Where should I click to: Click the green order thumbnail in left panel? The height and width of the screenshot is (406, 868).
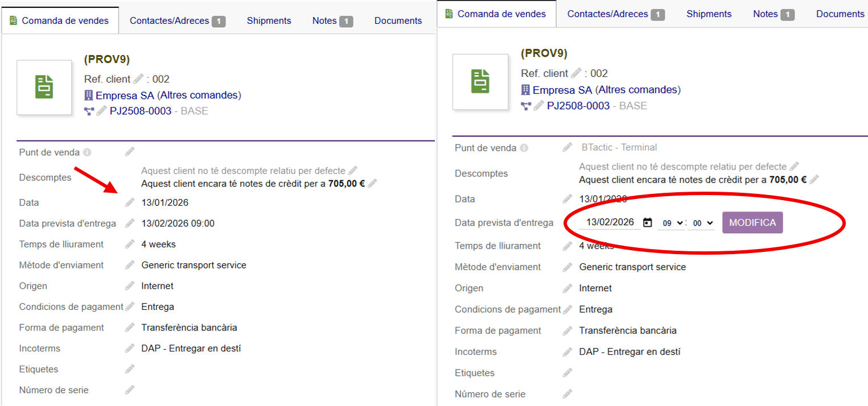pyautogui.click(x=47, y=87)
